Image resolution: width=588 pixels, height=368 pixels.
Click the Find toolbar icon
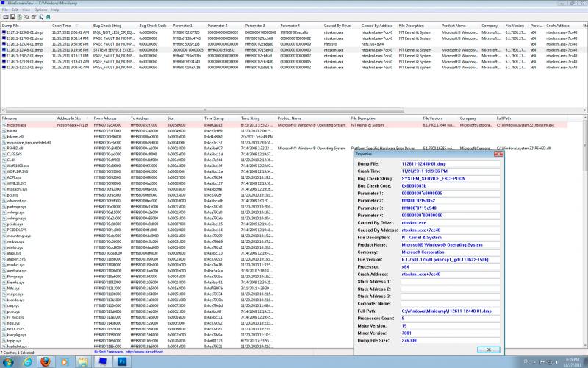(x=41, y=17)
